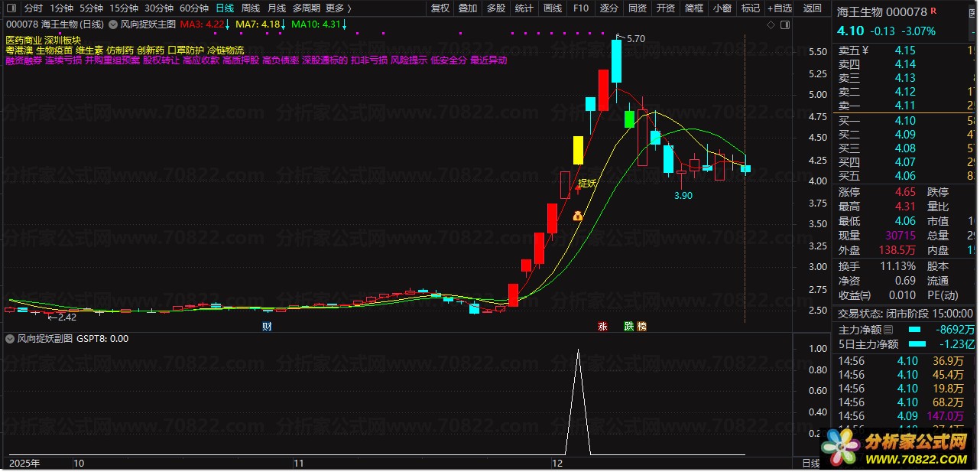
Task: Toggle the right-side panel layout icon
Action: 785,25
